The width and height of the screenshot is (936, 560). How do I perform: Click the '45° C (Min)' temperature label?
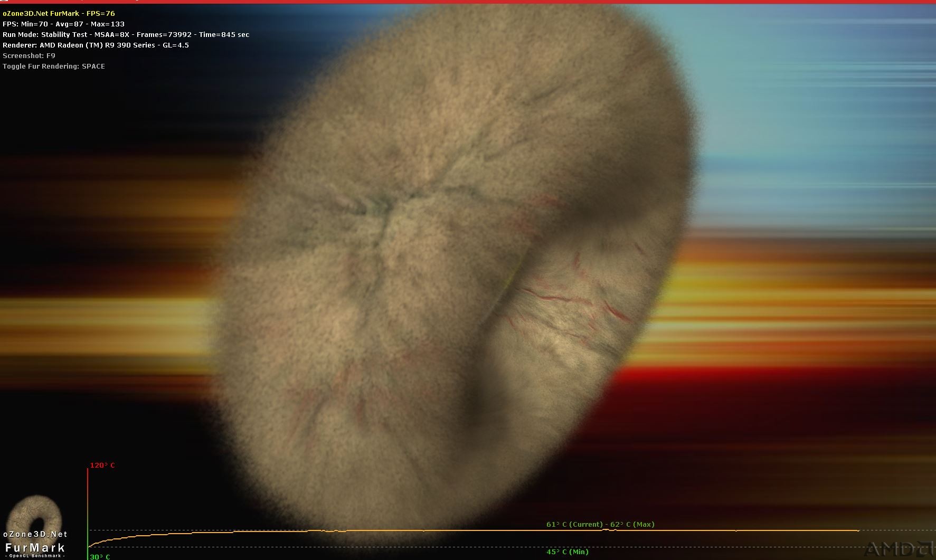coord(568,552)
